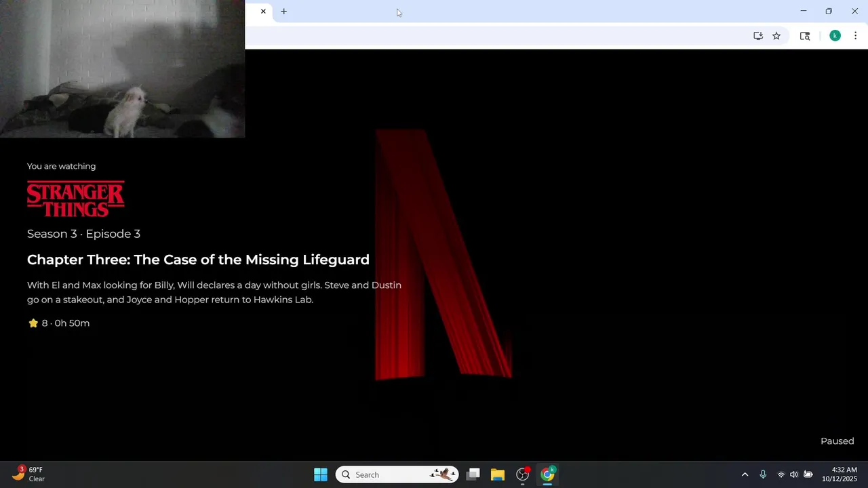This screenshot has height=488, width=868.
Task: Click the volume speaker tray icon
Action: 794,474
